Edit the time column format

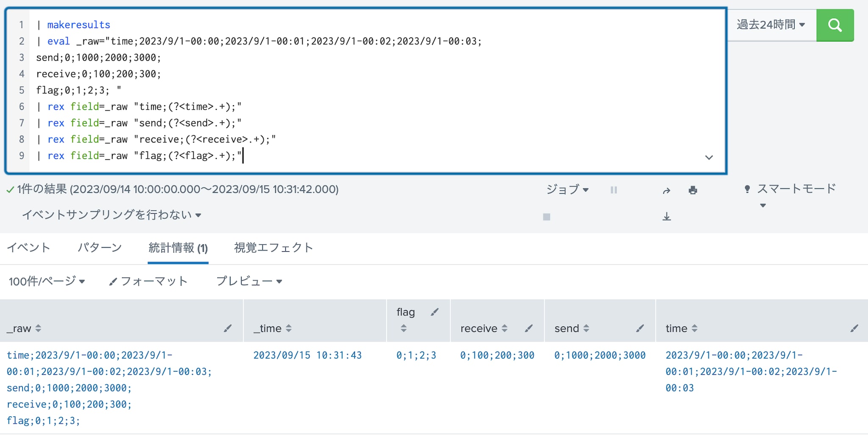click(x=854, y=328)
